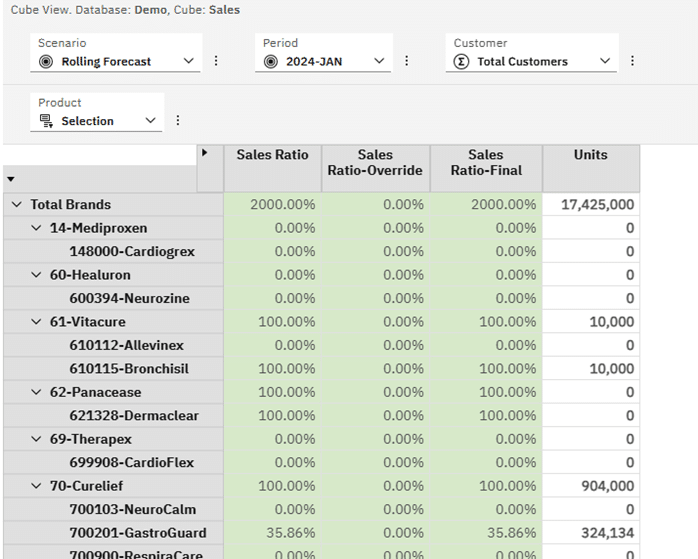
Task: Click the Total Customers sigma icon
Action: click(461, 61)
